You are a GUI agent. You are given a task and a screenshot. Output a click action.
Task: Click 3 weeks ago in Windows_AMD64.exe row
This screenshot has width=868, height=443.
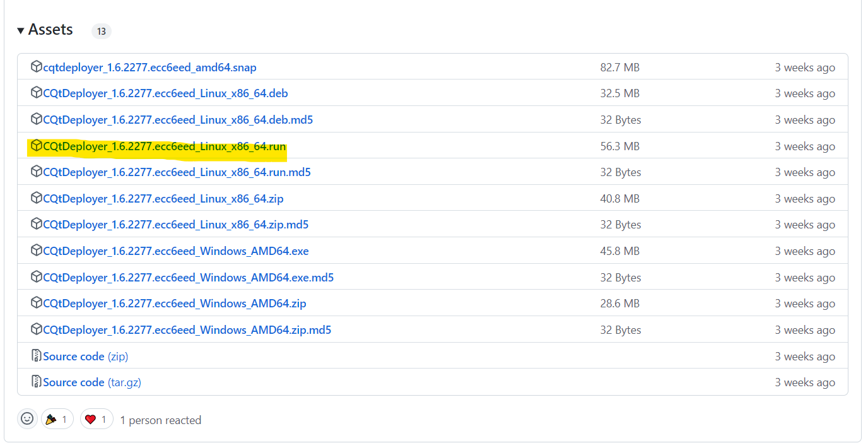805,251
